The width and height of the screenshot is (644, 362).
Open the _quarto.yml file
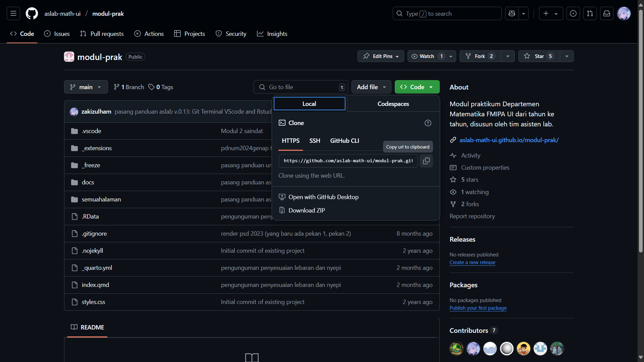pos(97,268)
